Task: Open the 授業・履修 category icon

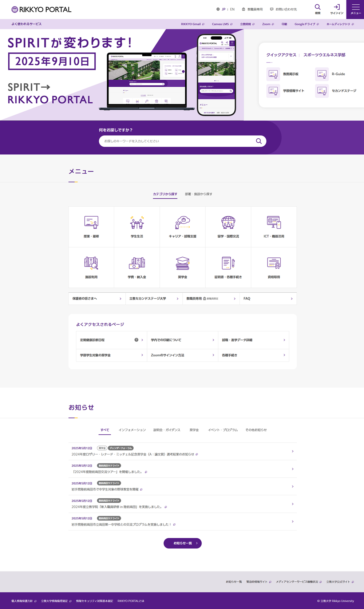Action: (x=91, y=222)
